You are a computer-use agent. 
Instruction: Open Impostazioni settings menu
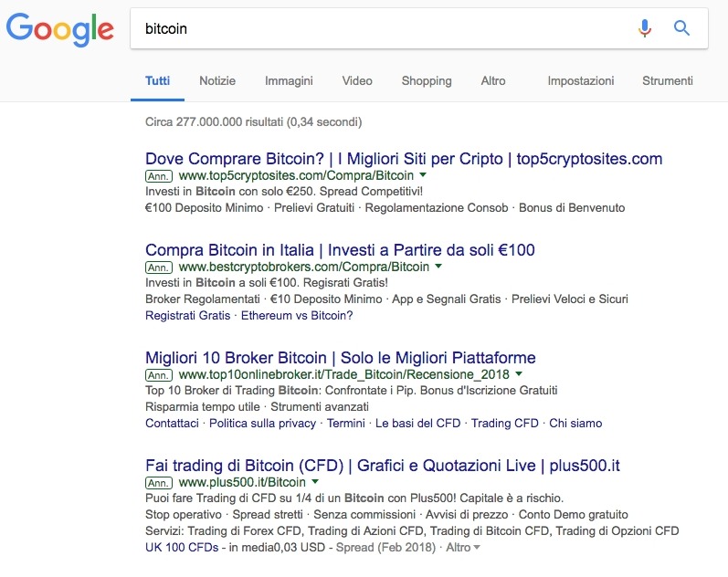(581, 80)
